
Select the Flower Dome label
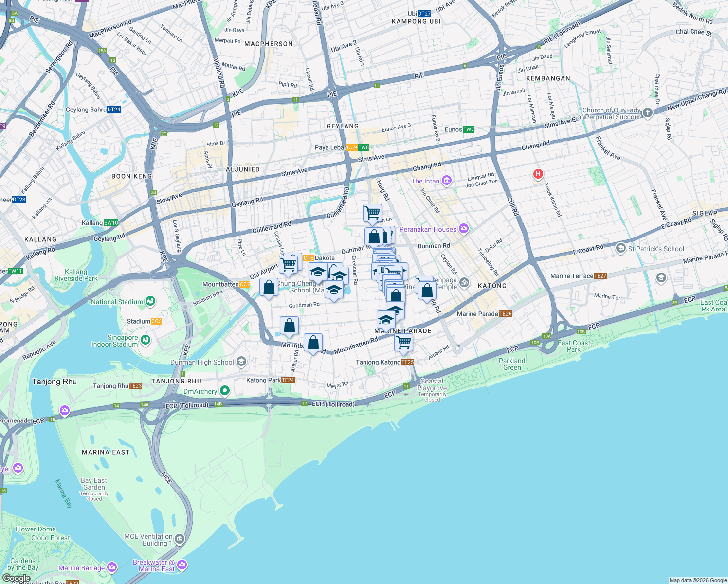(36, 529)
